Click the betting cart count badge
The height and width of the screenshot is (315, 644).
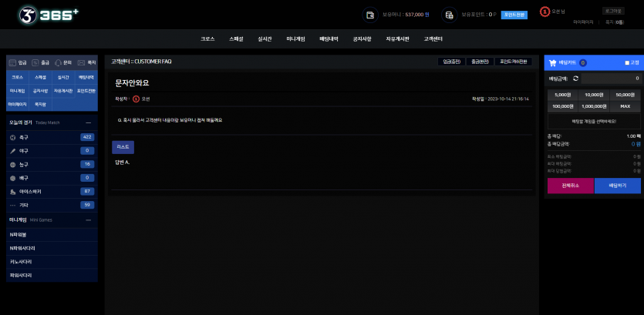tap(583, 62)
